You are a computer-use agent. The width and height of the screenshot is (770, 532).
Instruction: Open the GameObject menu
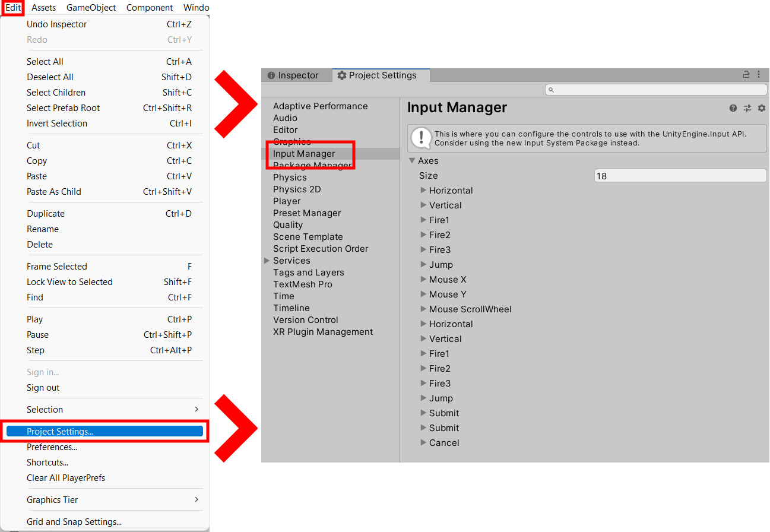91,8
